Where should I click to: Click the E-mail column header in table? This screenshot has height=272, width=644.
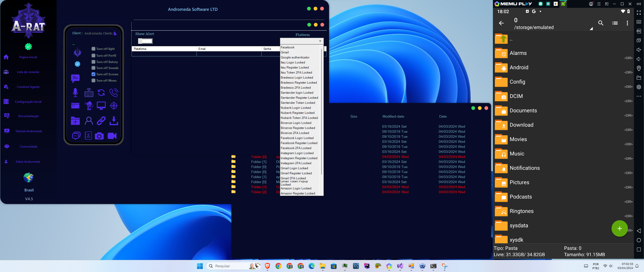(229, 49)
